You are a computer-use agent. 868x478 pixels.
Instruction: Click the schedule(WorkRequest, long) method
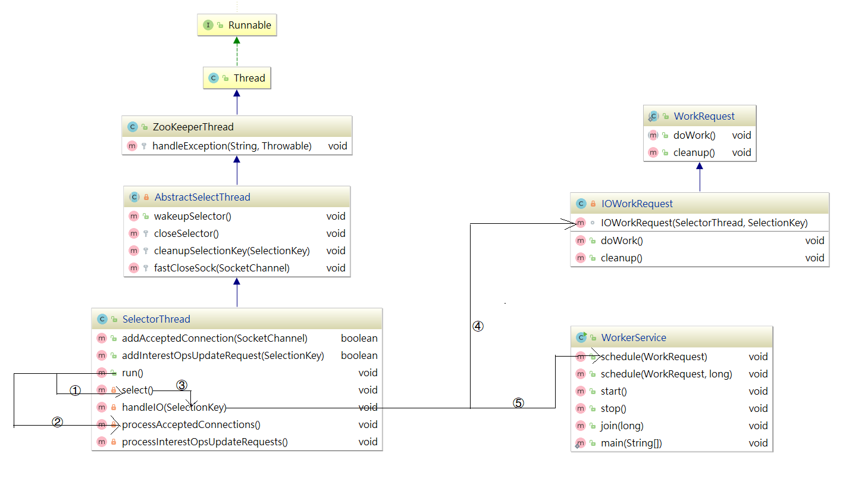coord(666,374)
